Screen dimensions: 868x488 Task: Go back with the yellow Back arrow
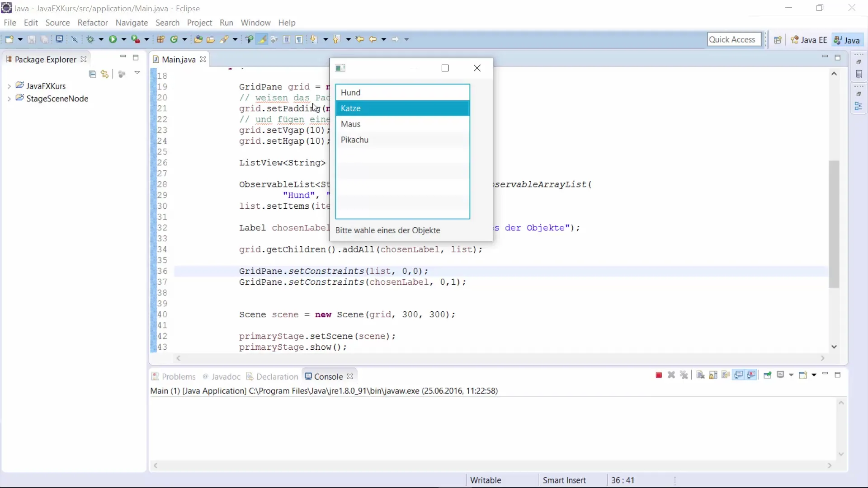pos(373,39)
